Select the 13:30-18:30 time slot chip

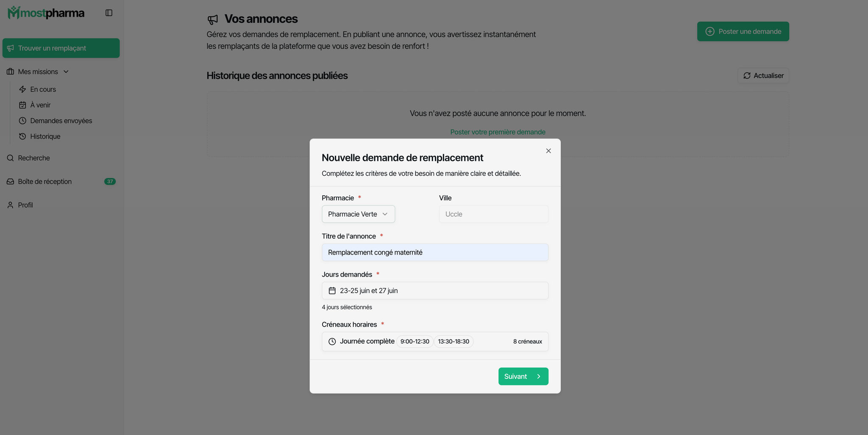coord(453,341)
